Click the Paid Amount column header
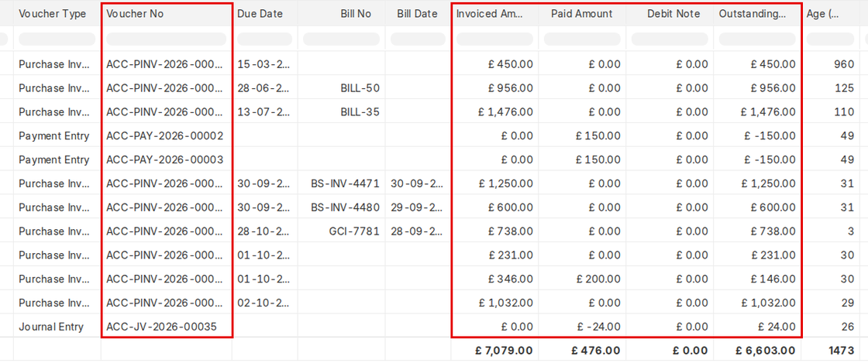Screen dimensions: 868x363 click(x=582, y=14)
